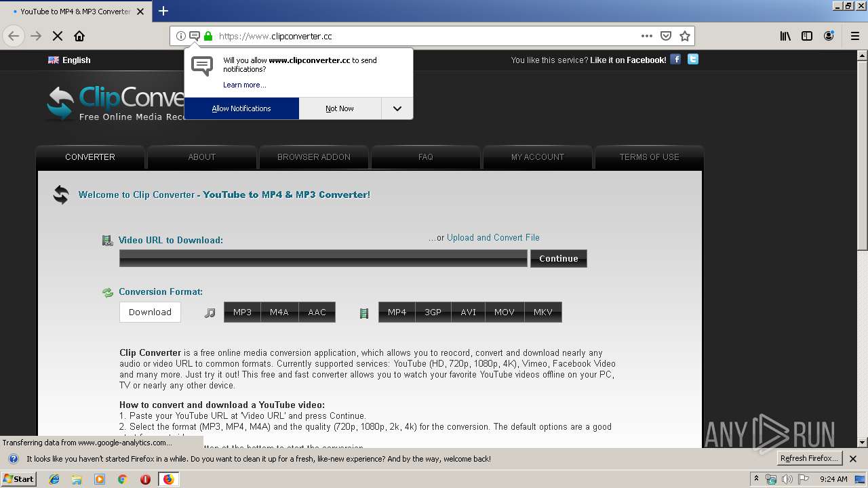Click the Firefox icon on the taskbar
Screen dimensions: 868x488
pos(168,479)
